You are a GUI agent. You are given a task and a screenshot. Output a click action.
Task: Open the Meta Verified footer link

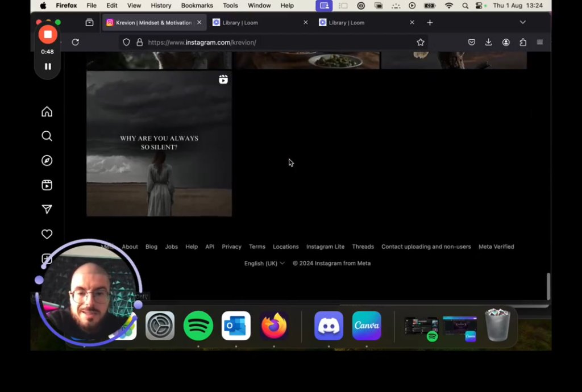496,247
